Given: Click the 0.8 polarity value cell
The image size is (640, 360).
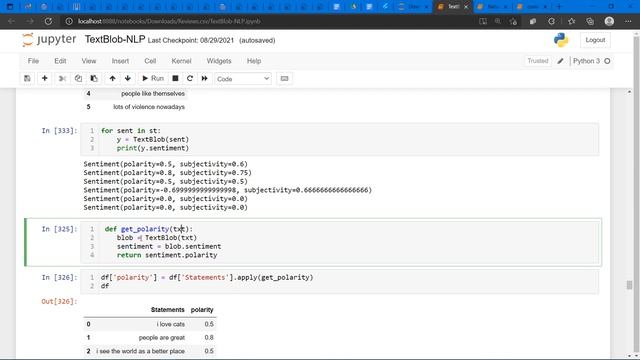Looking at the screenshot, I should point(209,338).
